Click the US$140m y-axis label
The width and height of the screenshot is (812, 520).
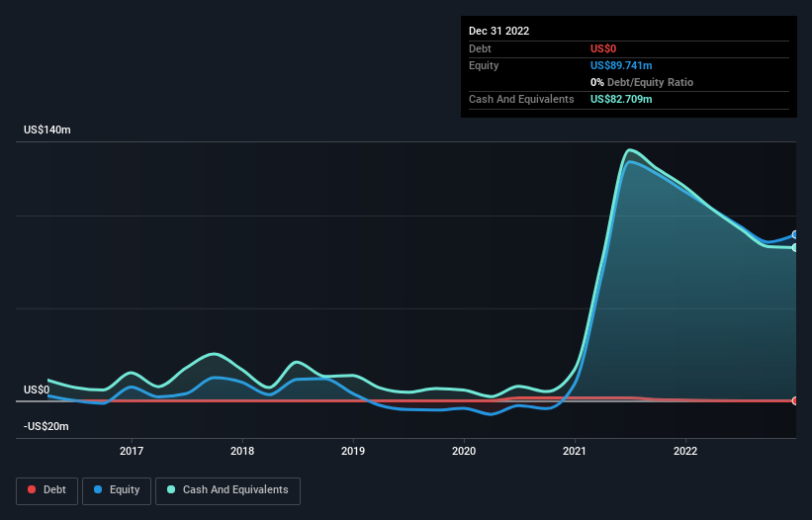click(47, 130)
